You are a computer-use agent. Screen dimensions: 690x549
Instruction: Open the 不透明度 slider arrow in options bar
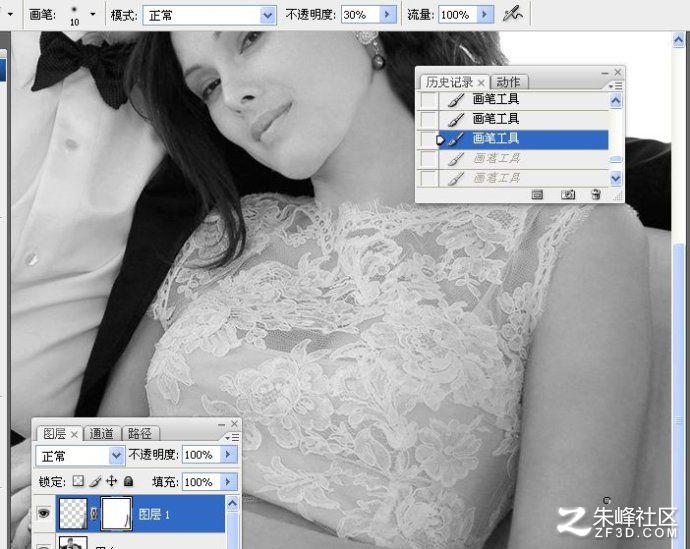pos(387,15)
